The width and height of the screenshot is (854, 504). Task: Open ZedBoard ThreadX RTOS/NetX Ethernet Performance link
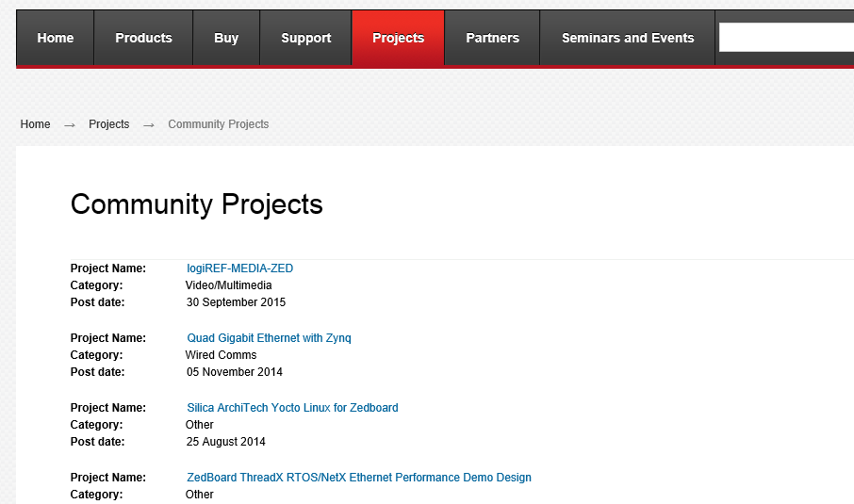pos(359,478)
